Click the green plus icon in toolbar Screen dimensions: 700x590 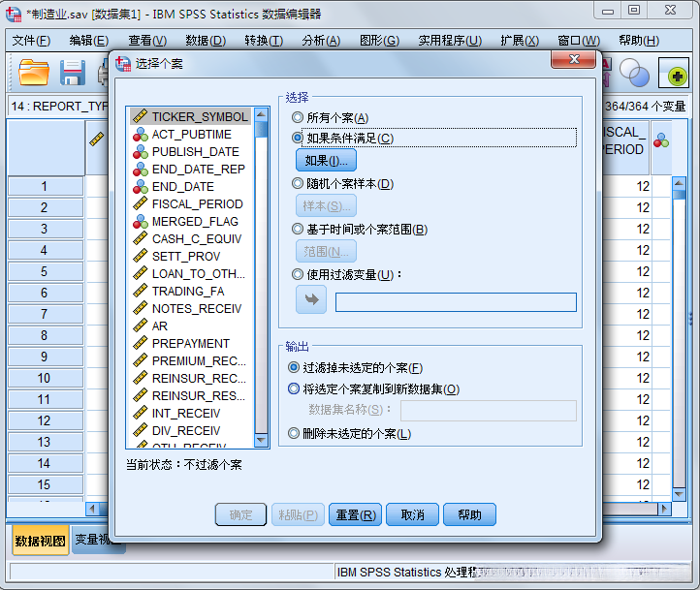674,73
